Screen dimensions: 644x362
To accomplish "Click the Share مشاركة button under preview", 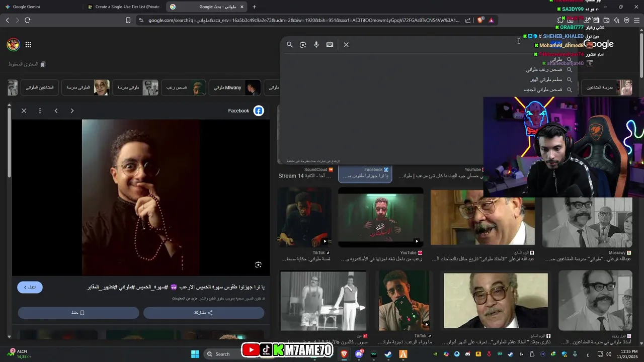I will coord(204,313).
